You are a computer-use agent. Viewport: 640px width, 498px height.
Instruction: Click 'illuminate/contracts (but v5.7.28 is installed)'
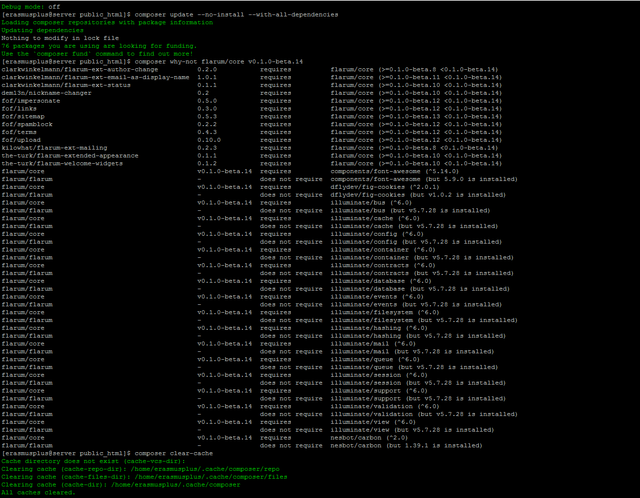pyautogui.click(x=422, y=273)
